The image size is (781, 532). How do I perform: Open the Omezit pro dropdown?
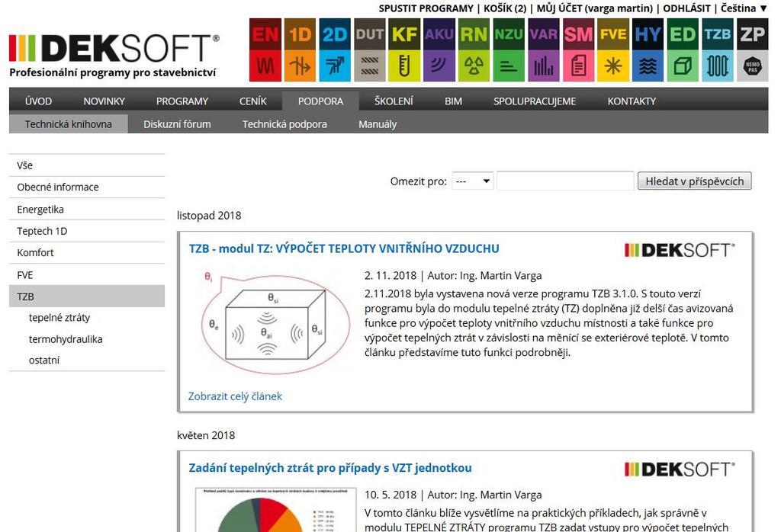point(473,181)
